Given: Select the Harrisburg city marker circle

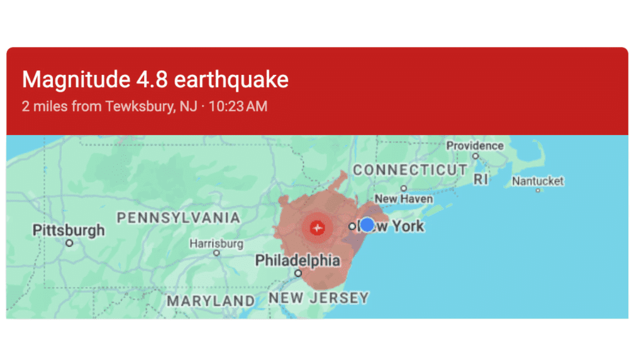Looking at the screenshot, I should [216, 253].
